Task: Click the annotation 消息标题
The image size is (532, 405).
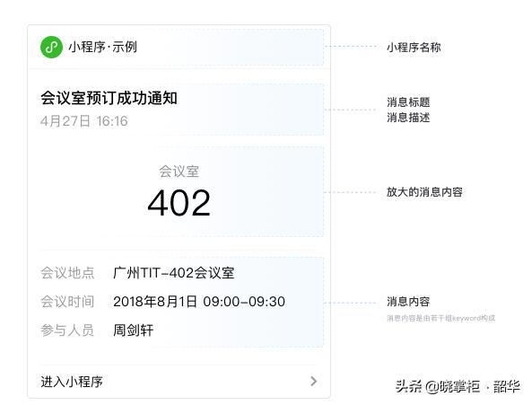Action: click(x=408, y=102)
